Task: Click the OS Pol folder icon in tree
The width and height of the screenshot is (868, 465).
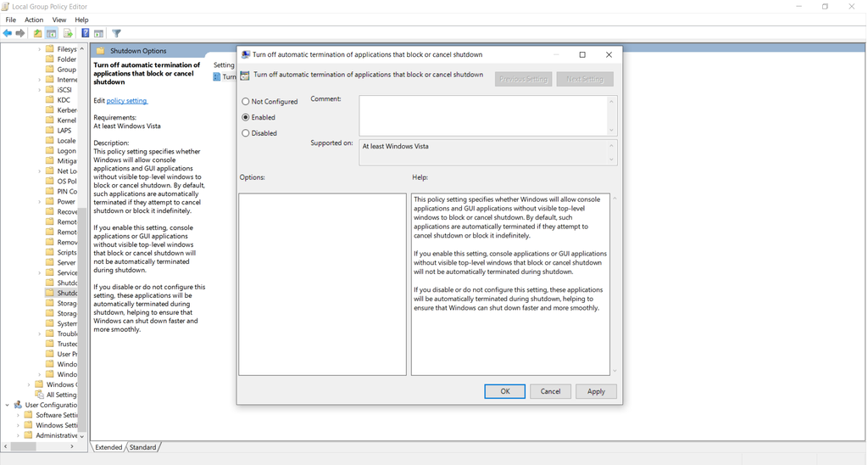Action: (50, 182)
